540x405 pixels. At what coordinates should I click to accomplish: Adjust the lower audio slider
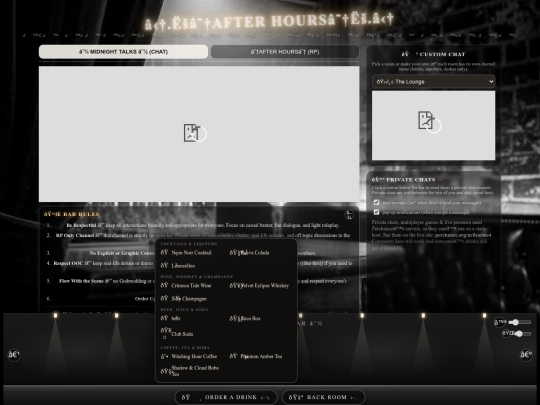[522, 333]
